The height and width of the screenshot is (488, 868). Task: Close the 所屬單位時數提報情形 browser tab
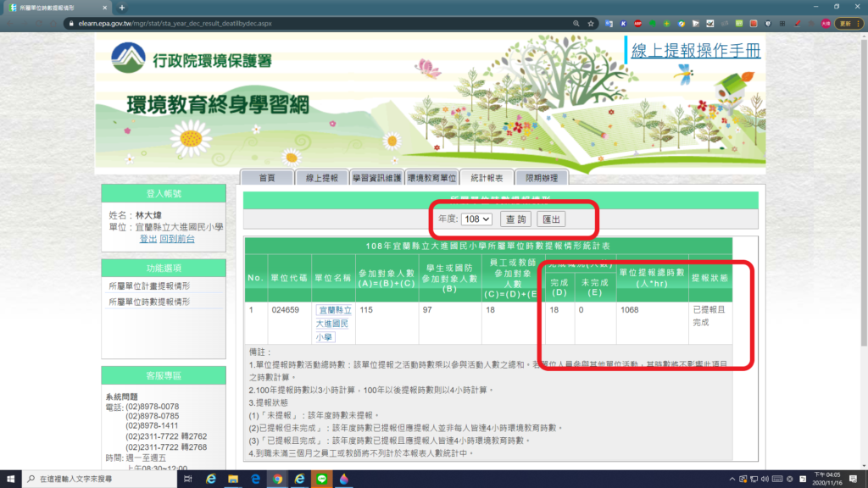[104, 8]
